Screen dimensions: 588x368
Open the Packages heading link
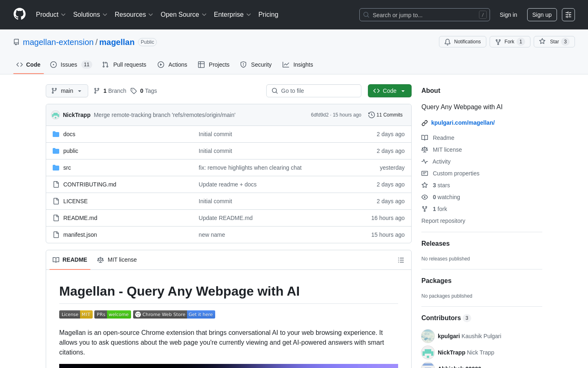coord(436,280)
